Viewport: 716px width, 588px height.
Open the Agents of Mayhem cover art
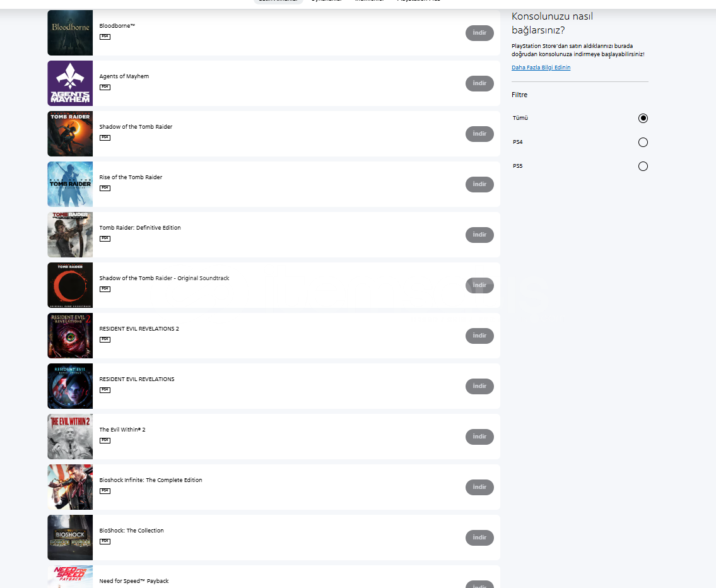[x=70, y=83]
